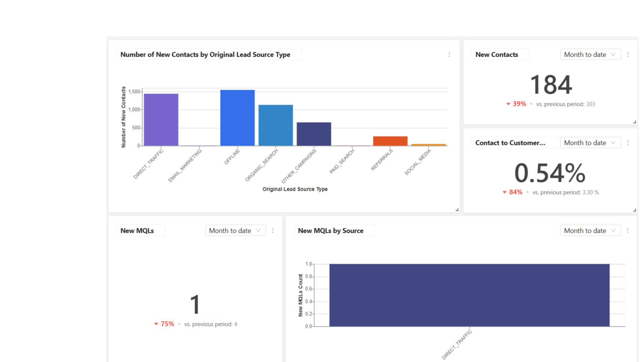This screenshot has width=644, height=362.
Task: Expand New Contacts Month to date dropdown
Action: click(590, 55)
